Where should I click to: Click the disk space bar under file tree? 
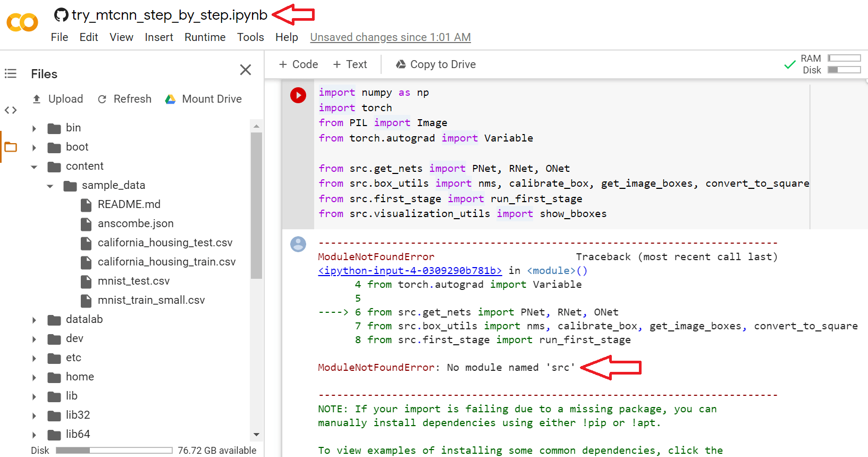pyautogui.click(x=114, y=451)
